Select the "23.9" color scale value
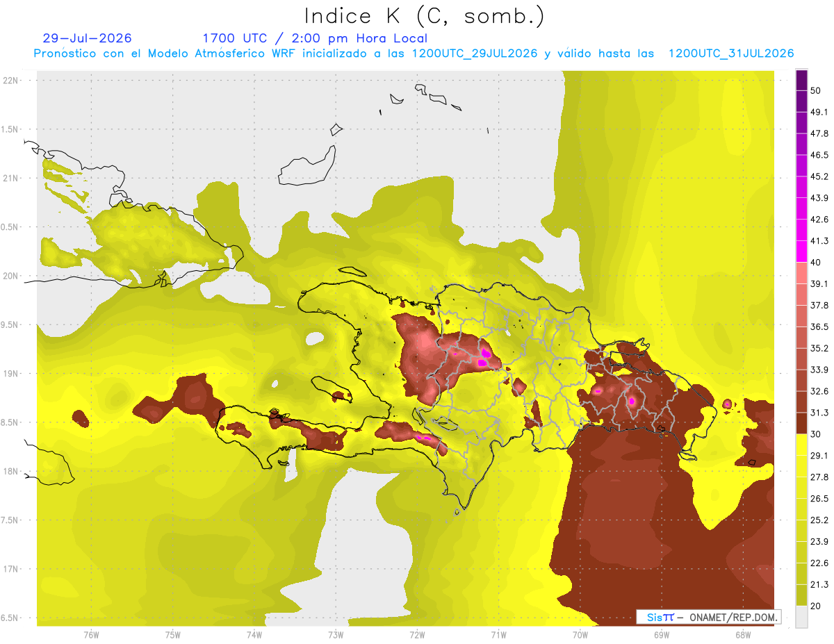Viewport: 834px width, 644px height. pos(819,542)
